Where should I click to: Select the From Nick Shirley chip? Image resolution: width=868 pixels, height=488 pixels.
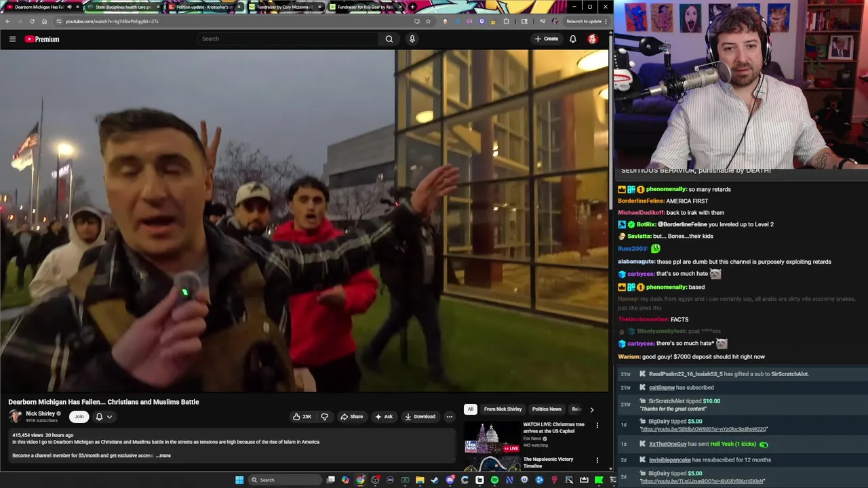502,409
